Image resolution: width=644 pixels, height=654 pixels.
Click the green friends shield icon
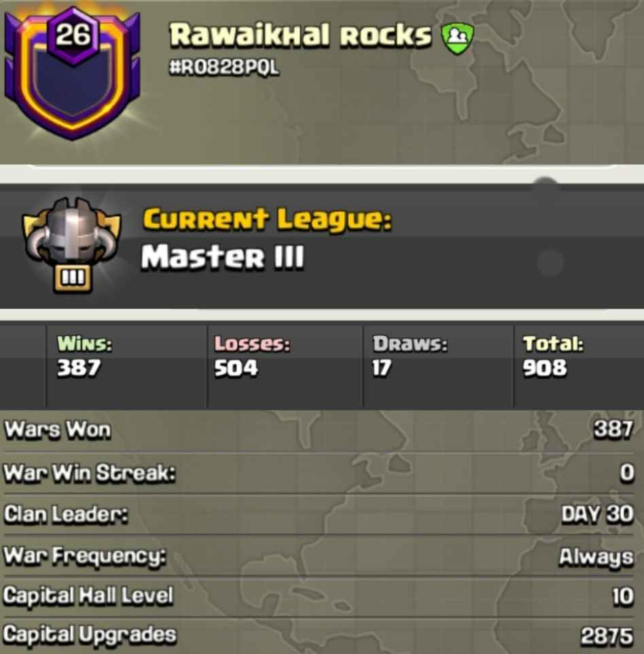457,38
